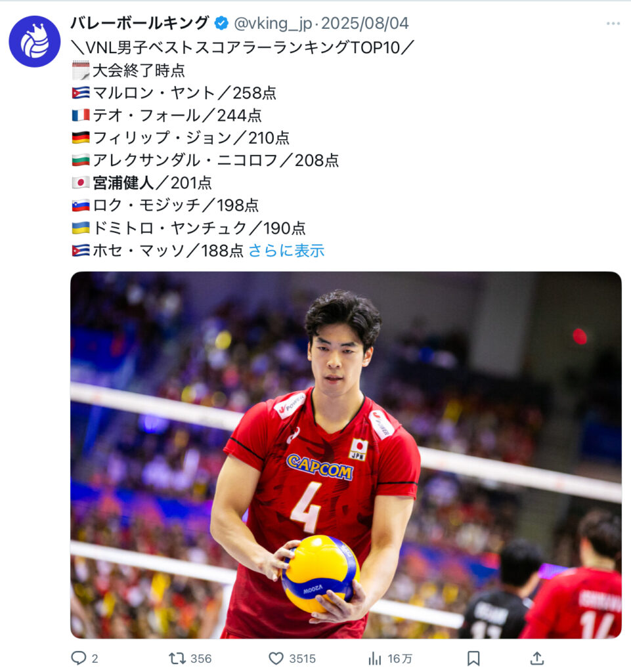View post analytics bar chart icon

point(375,658)
